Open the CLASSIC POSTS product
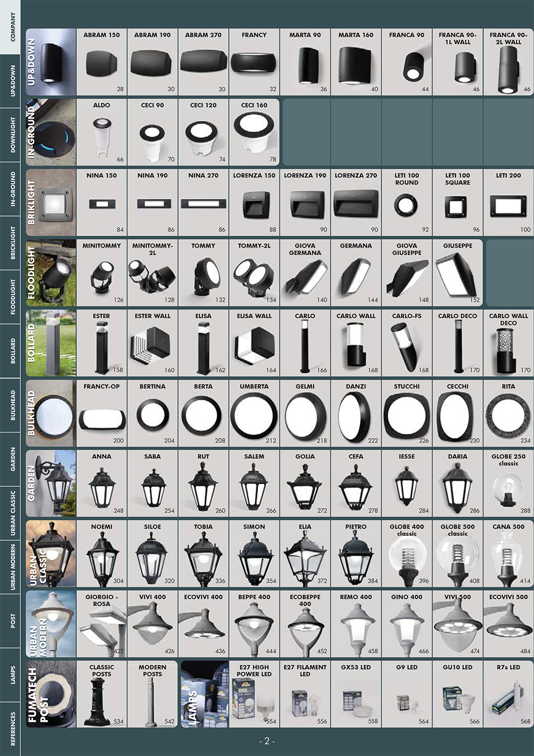The image size is (534, 756). pos(101,695)
